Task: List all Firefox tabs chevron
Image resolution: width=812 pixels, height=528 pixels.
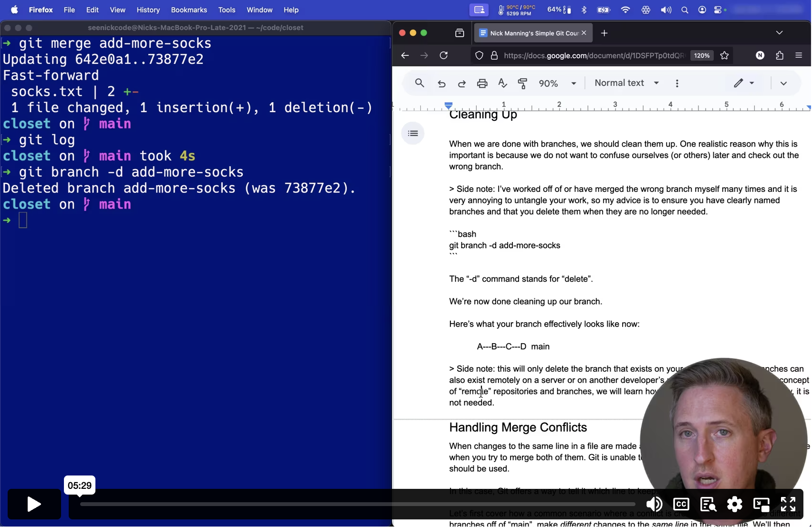Action: [x=779, y=33]
